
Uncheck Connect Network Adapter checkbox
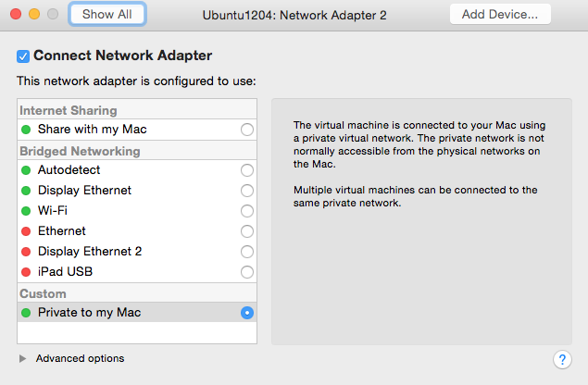click(23, 56)
